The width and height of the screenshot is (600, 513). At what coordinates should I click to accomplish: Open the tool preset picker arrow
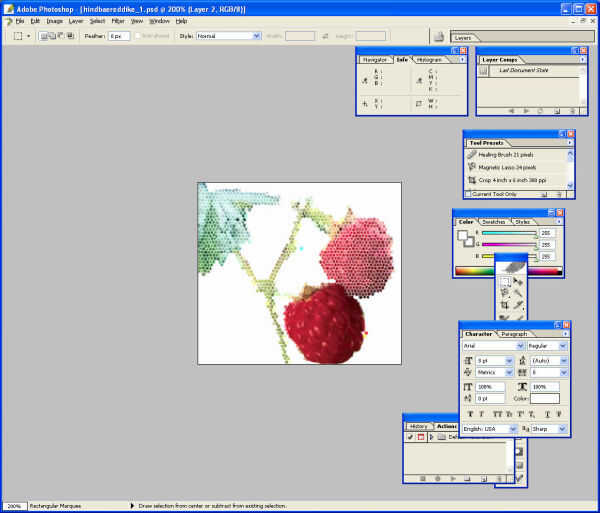[28, 36]
